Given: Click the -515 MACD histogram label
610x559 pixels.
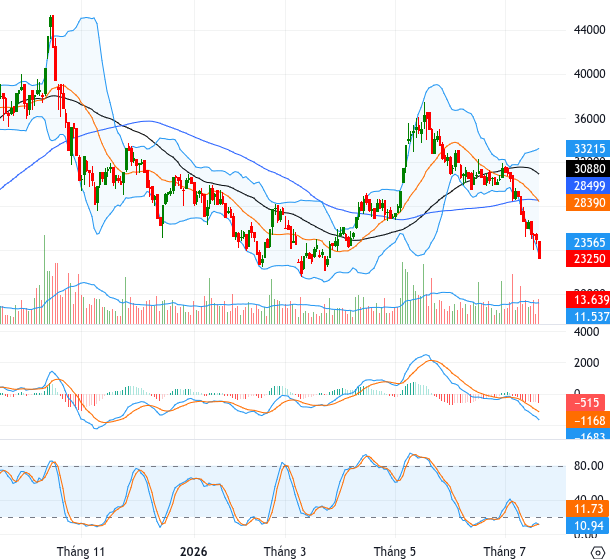Looking at the screenshot, I should pyautogui.click(x=586, y=402).
